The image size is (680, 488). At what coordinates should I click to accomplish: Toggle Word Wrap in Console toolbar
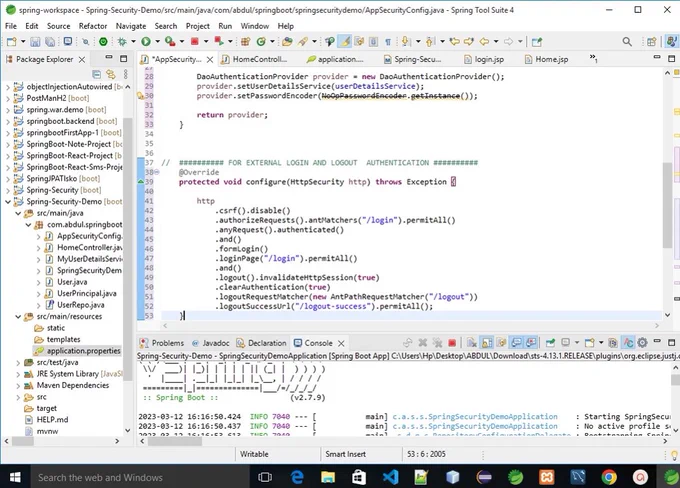tap(501, 343)
